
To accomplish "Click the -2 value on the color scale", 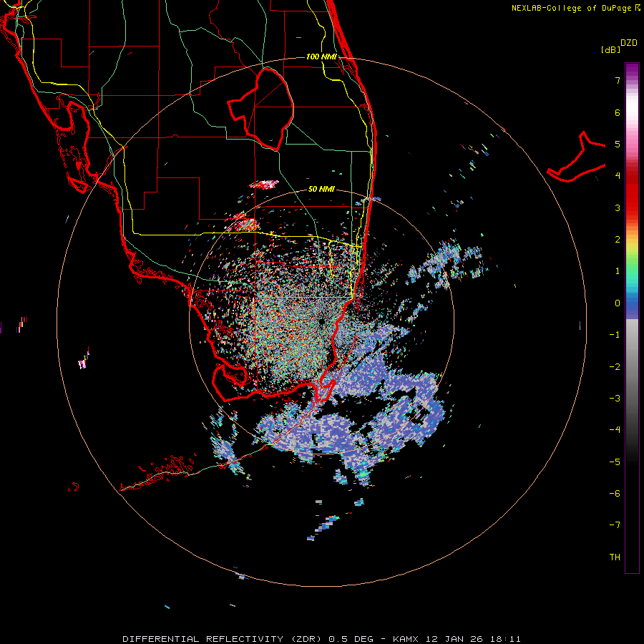I will pyautogui.click(x=615, y=367).
